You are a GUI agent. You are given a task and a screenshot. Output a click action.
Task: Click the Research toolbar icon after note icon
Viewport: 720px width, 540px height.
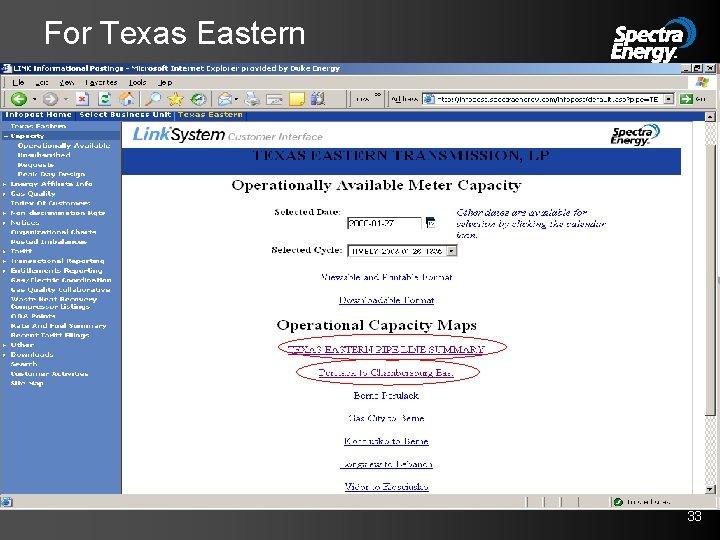tap(318, 99)
